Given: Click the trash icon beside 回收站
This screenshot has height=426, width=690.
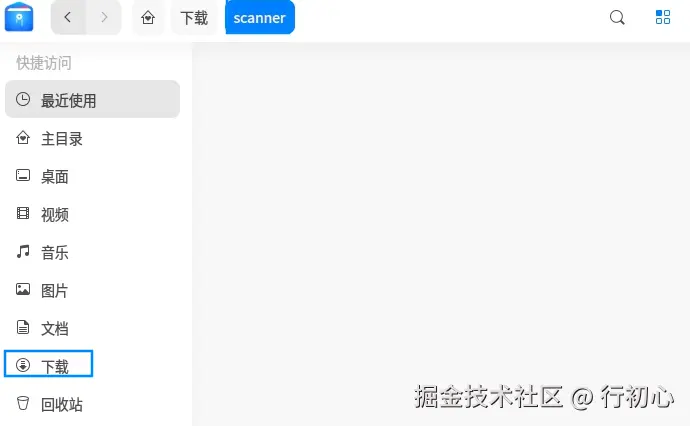Looking at the screenshot, I should [x=23, y=403].
